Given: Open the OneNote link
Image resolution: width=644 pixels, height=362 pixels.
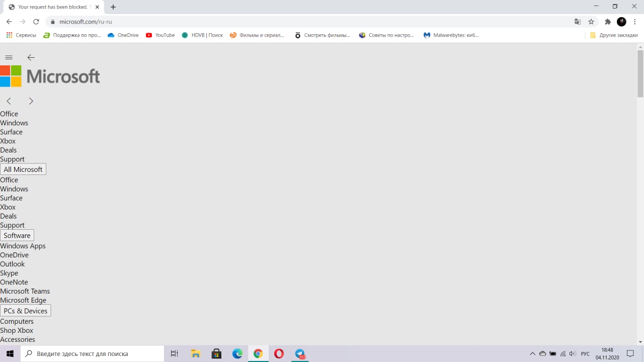Looking at the screenshot, I should (14, 282).
